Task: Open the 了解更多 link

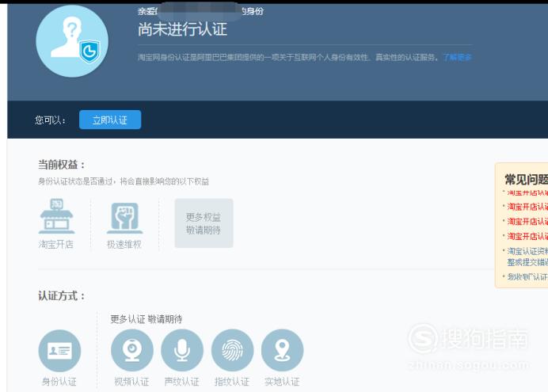Action: click(x=457, y=57)
